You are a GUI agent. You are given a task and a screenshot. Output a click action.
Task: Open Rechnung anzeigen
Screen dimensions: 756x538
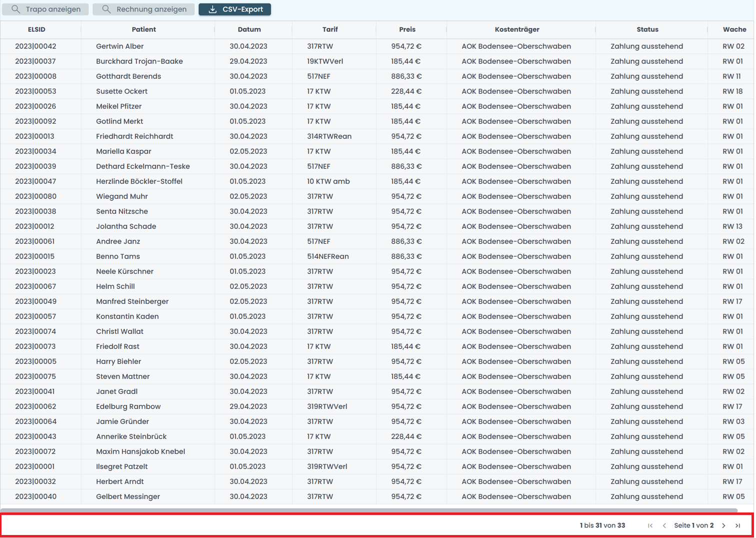point(143,10)
